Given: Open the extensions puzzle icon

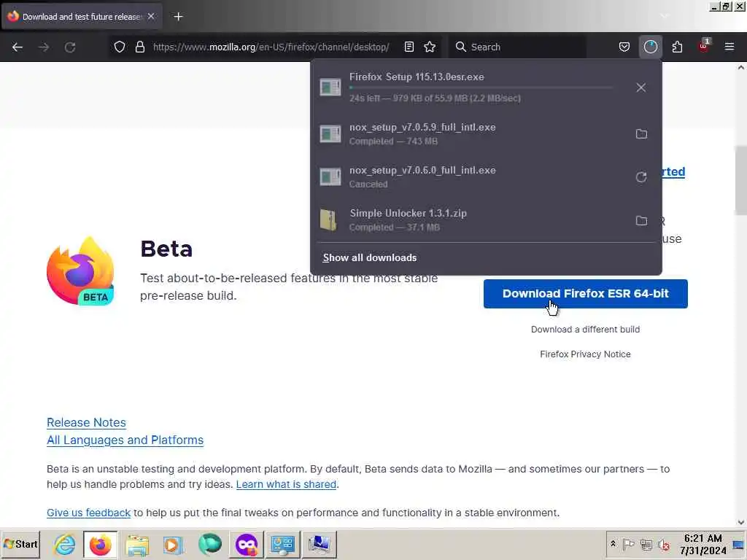Looking at the screenshot, I should coord(677,47).
